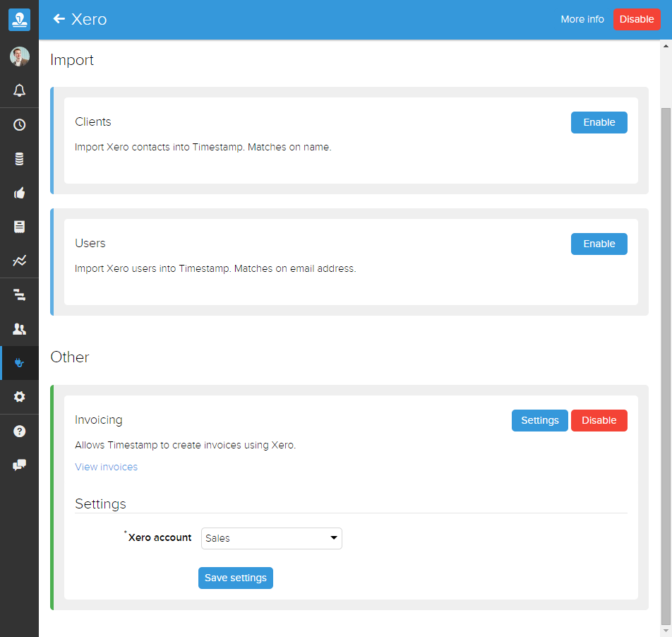Open the stacked coins expenses icon
The image size is (672, 637).
tap(19, 159)
